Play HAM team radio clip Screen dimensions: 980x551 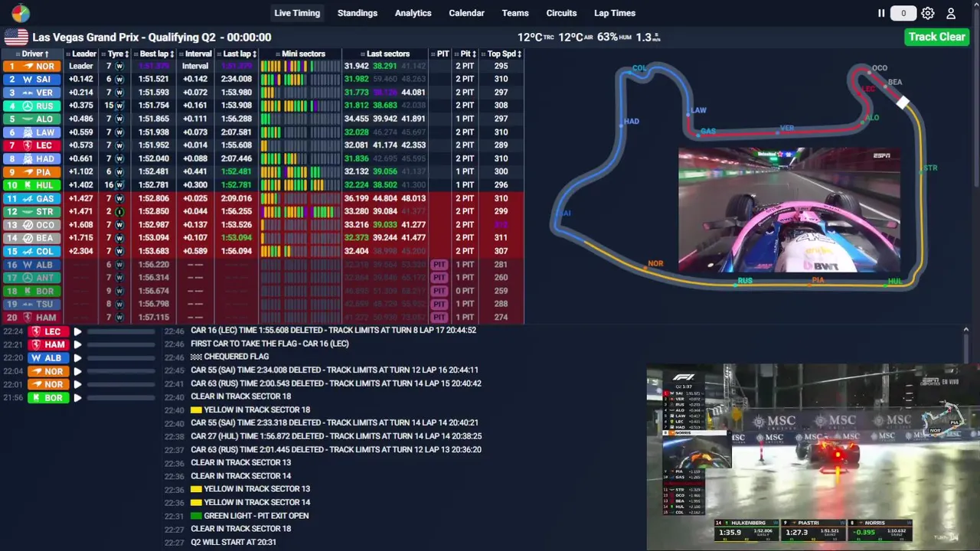(x=77, y=344)
